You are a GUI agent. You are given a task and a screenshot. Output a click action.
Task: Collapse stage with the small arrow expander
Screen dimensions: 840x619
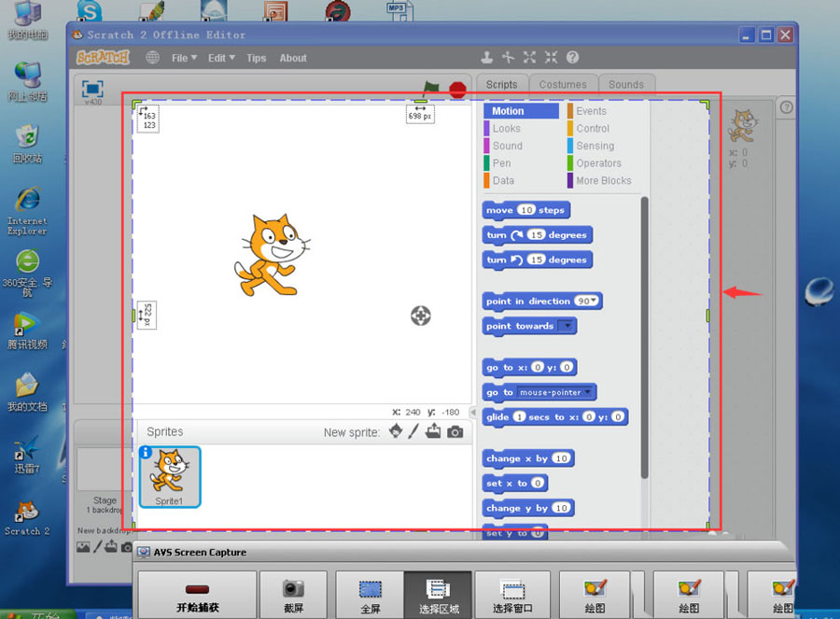[x=472, y=412]
